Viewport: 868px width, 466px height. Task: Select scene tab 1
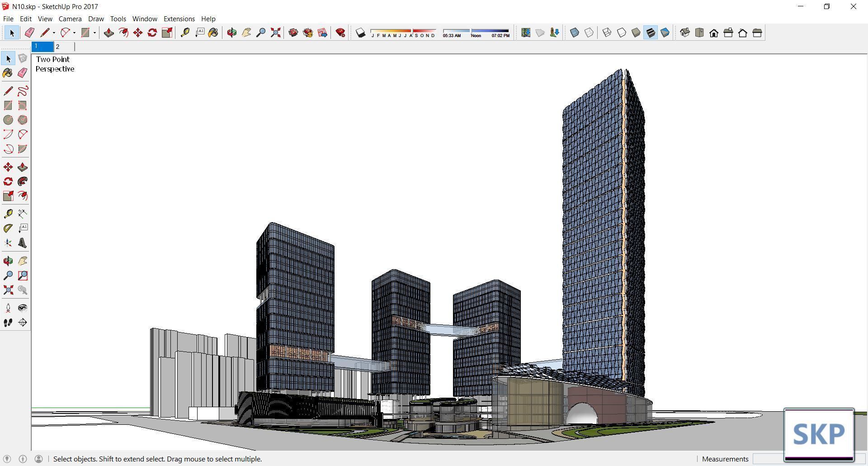coord(42,47)
